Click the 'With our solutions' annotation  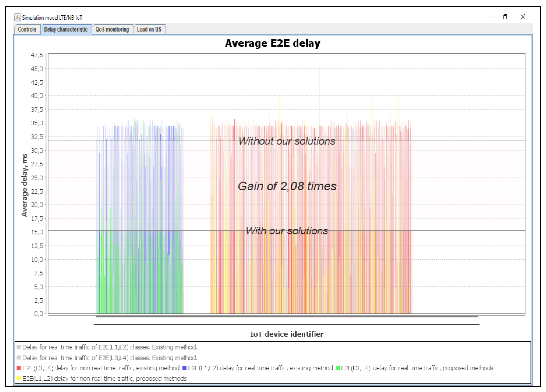287,231
